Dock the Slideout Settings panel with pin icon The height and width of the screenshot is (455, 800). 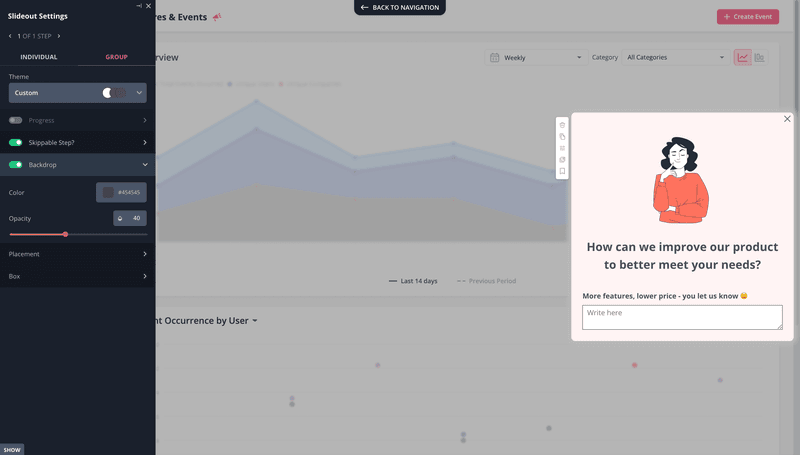[139, 6]
